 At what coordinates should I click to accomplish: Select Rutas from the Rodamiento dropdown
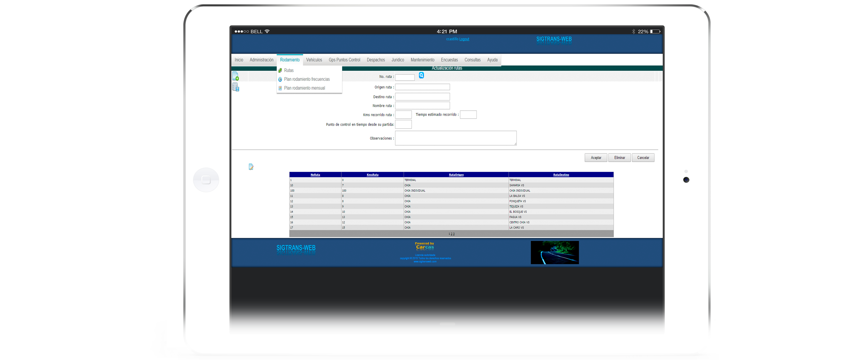pyautogui.click(x=289, y=70)
